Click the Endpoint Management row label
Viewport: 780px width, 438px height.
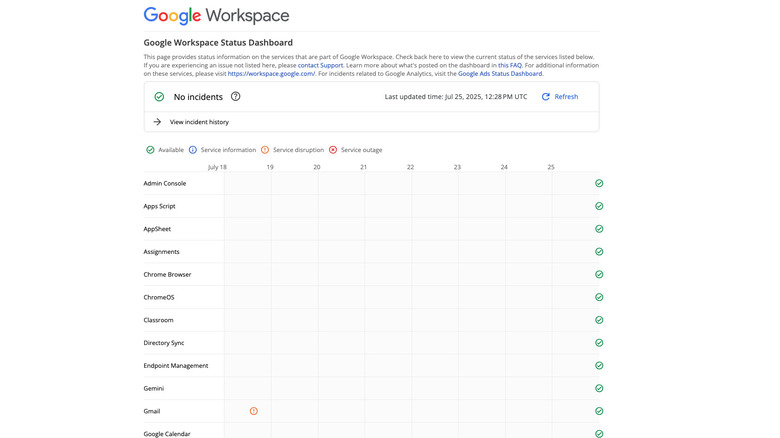click(x=176, y=366)
